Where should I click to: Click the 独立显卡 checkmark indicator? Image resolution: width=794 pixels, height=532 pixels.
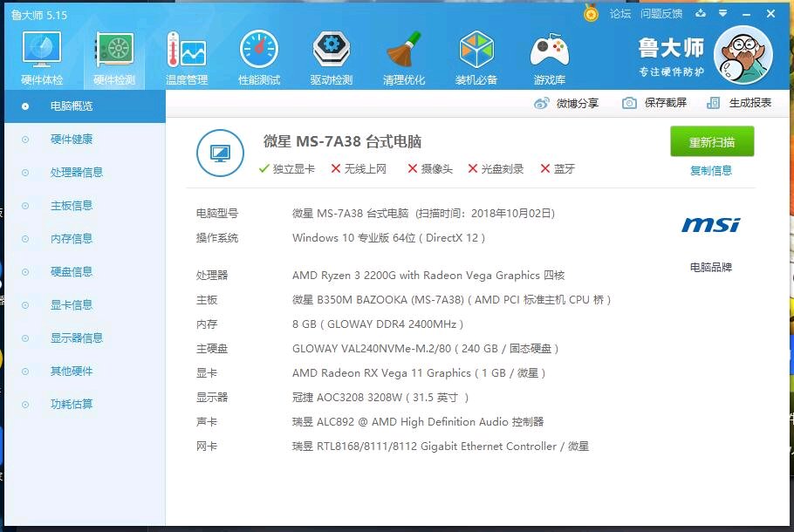point(286,169)
